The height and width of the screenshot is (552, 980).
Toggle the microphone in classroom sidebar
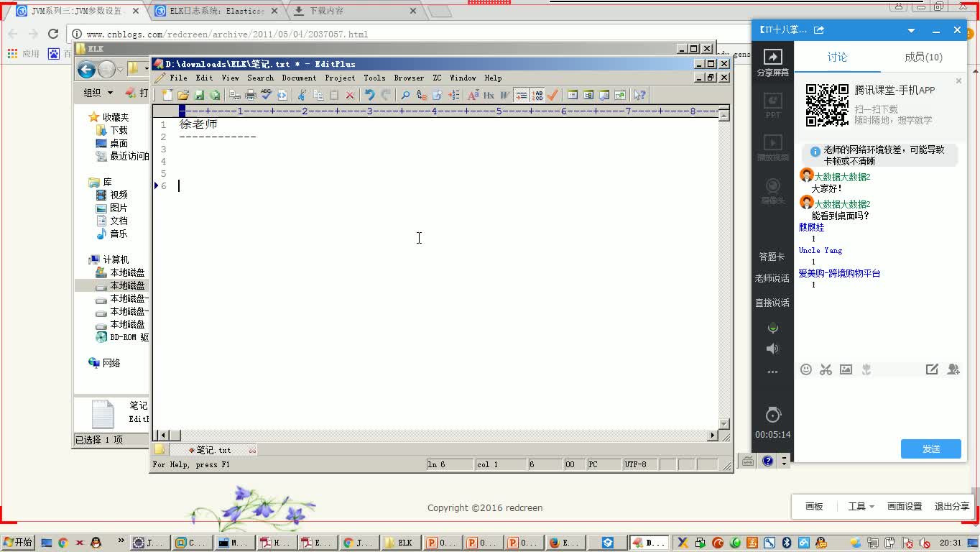(x=772, y=328)
